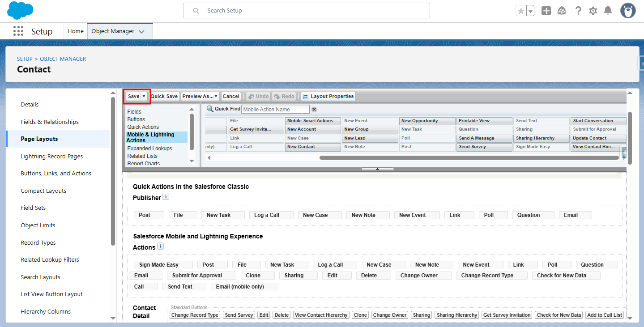The image size is (644, 327).
Task: Click the Quick Save button
Action: pyautogui.click(x=164, y=96)
